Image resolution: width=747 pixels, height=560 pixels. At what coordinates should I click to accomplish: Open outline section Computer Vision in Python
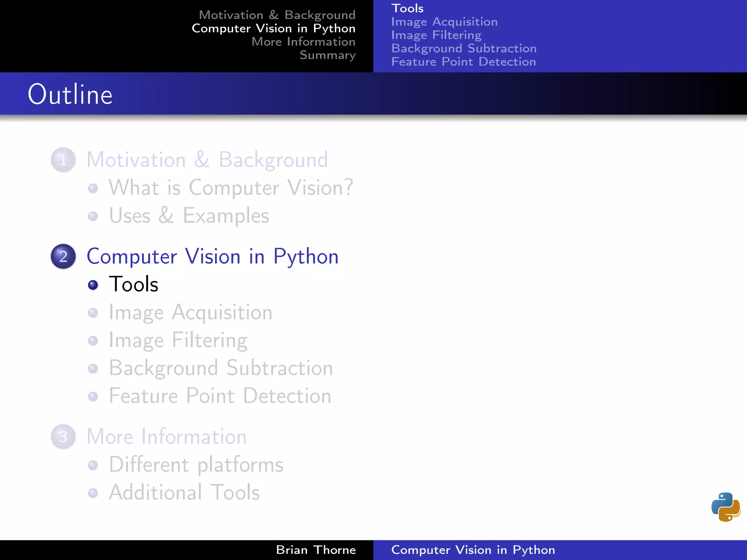213,256
